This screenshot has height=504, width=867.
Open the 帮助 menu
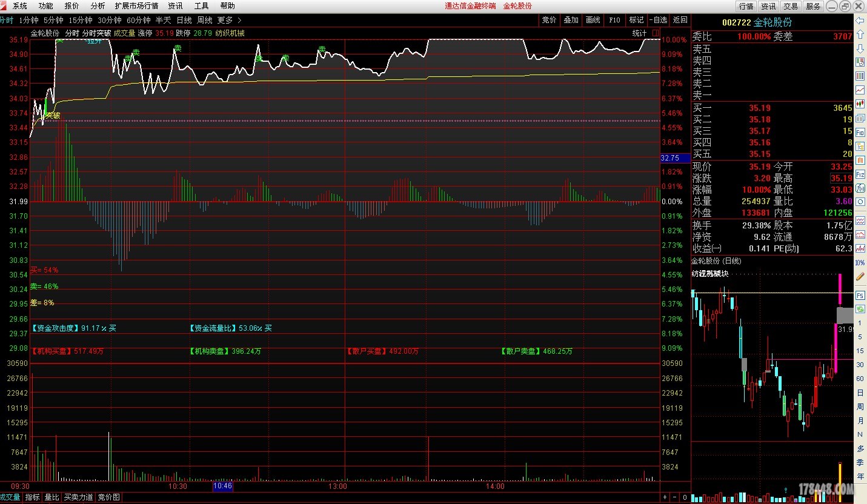pos(227,6)
